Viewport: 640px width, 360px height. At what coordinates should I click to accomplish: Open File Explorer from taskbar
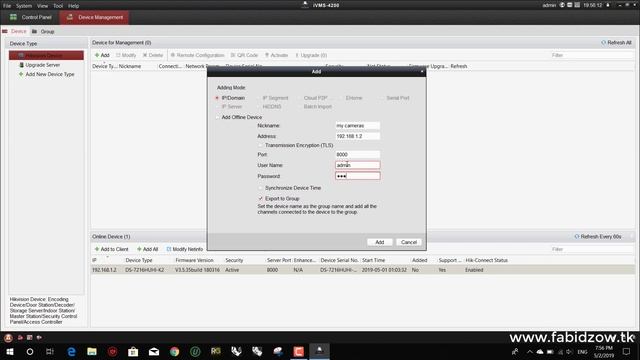[92, 351]
